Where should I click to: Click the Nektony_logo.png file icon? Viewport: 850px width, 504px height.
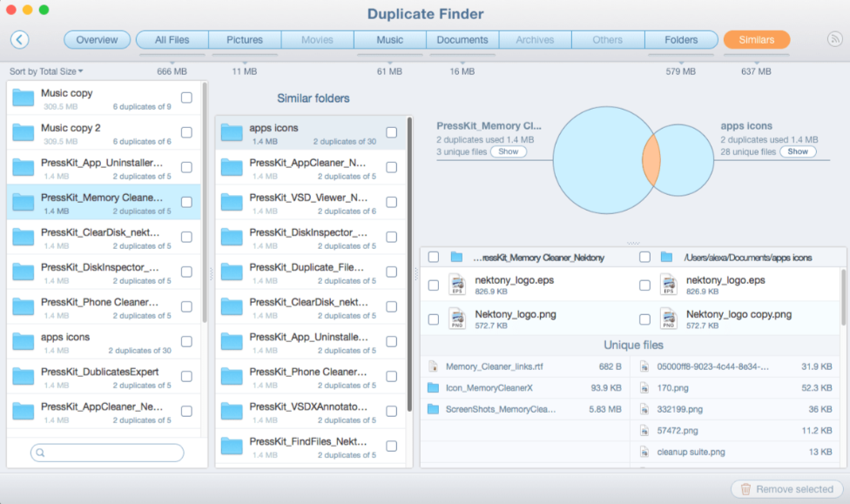coord(457,319)
